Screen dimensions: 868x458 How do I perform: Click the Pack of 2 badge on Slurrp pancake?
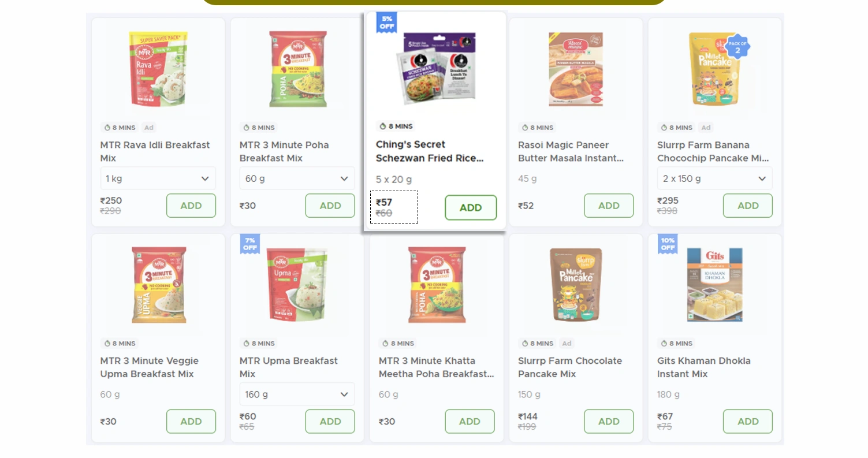pos(737,47)
